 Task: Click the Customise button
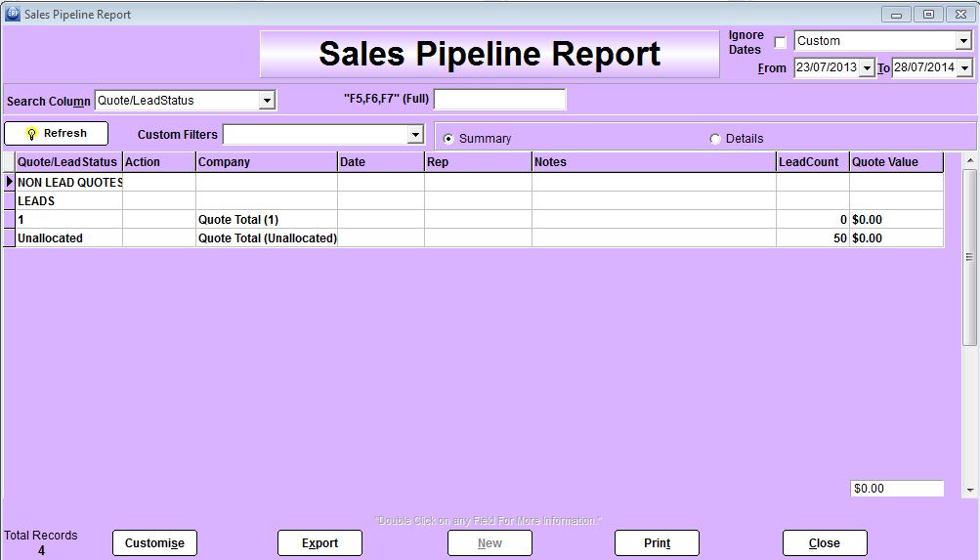(154, 543)
